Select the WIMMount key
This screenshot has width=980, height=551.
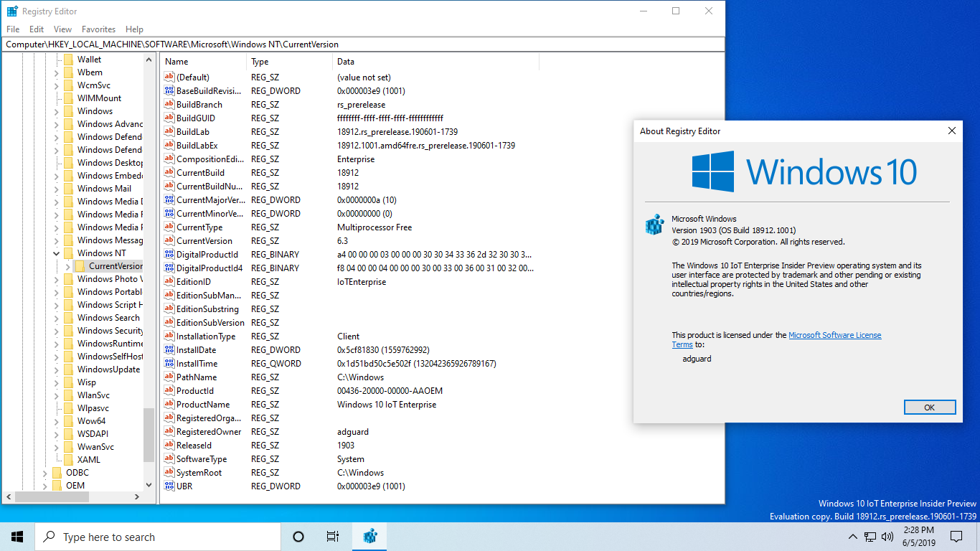pyautogui.click(x=99, y=98)
